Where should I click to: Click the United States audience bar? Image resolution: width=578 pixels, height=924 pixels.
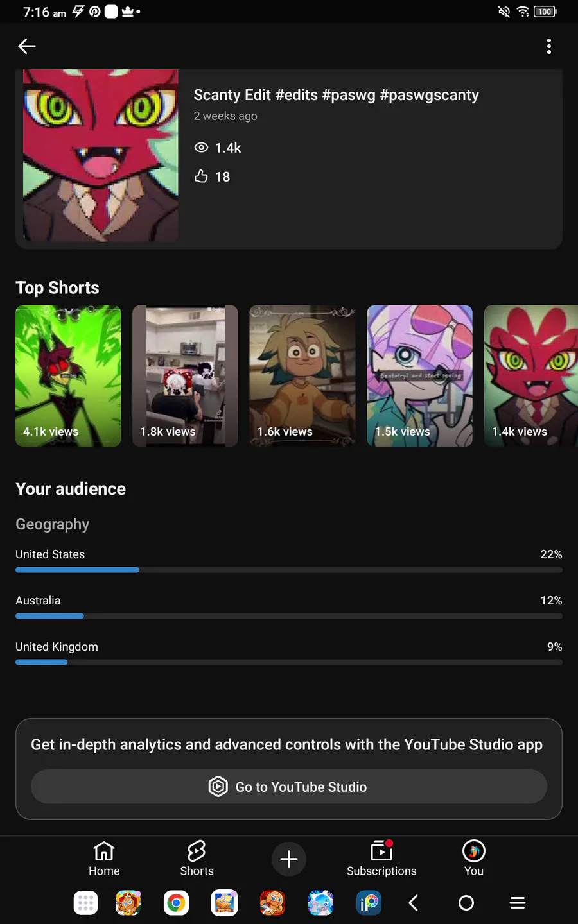click(289, 569)
